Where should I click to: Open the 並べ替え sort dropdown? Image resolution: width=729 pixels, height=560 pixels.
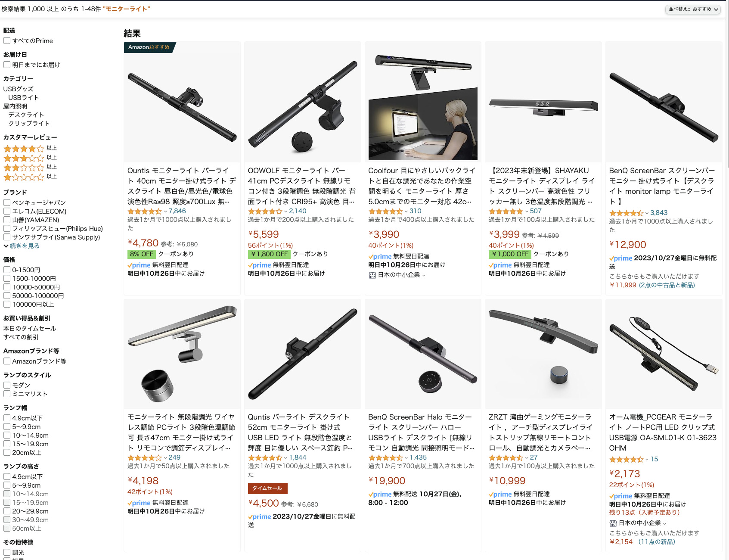[693, 9]
